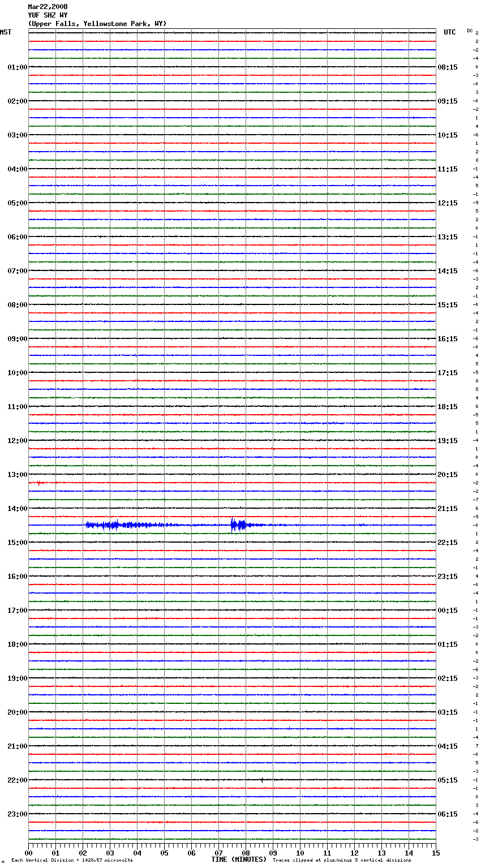Image resolution: width=481 pixels, height=868 pixels.
Task: Click the blue burst between minutes 07 and 08
Action: (x=238, y=525)
